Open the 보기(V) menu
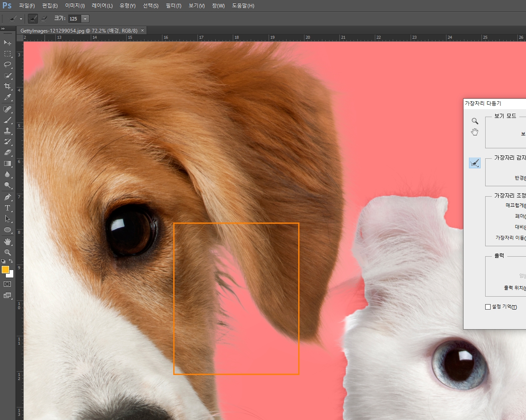 [x=197, y=6]
